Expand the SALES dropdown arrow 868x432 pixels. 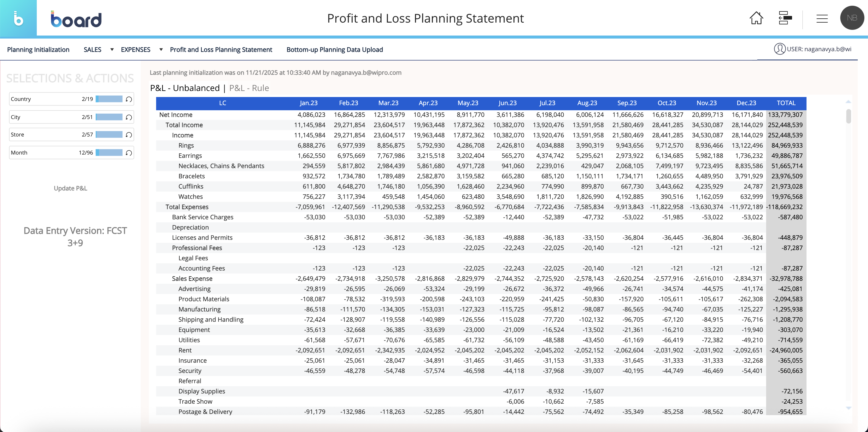(x=112, y=49)
